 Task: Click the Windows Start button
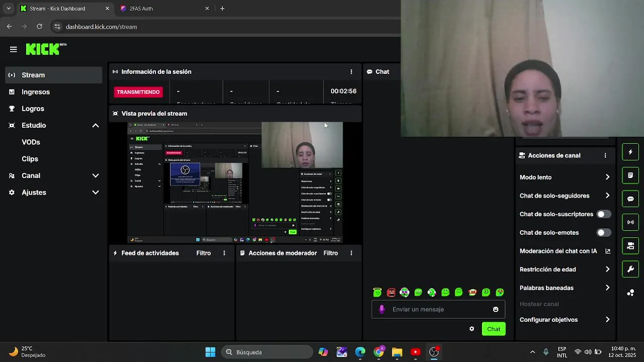(x=210, y=352)
